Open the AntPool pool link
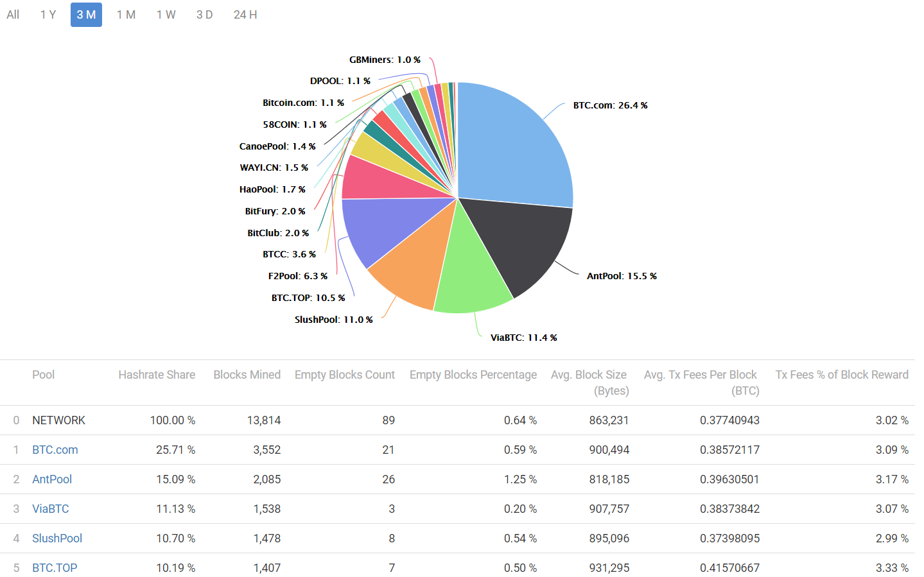 point(52,479)
